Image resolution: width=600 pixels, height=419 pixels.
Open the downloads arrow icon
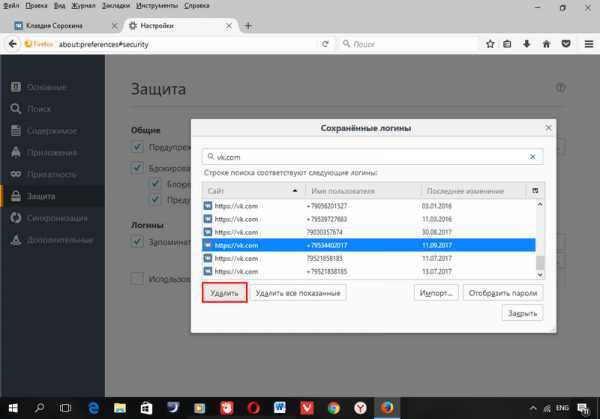point(527,44)
